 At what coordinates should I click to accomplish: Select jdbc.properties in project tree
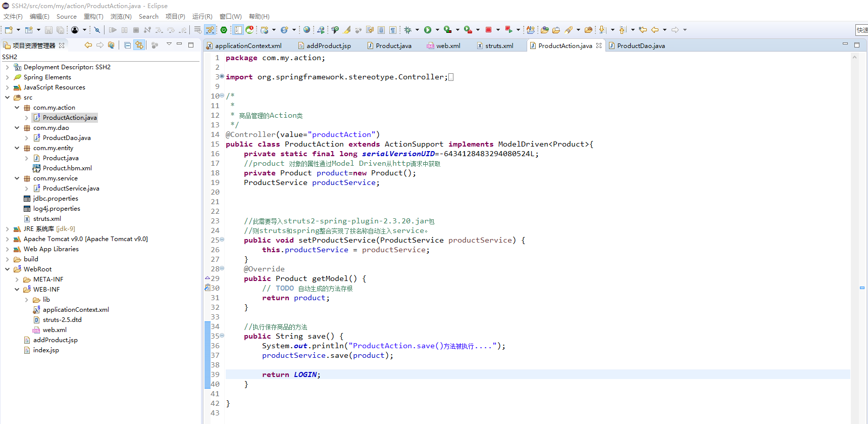tap(56, 199)
